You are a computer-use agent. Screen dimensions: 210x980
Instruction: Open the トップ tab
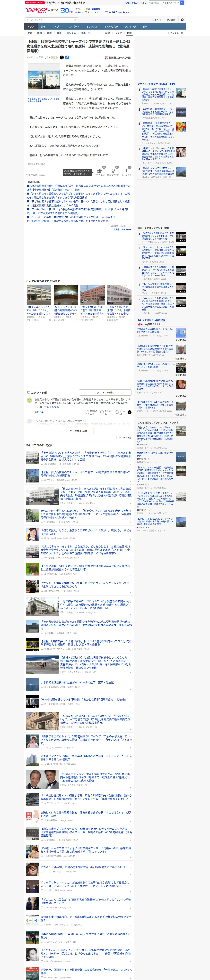pos(31,27)
